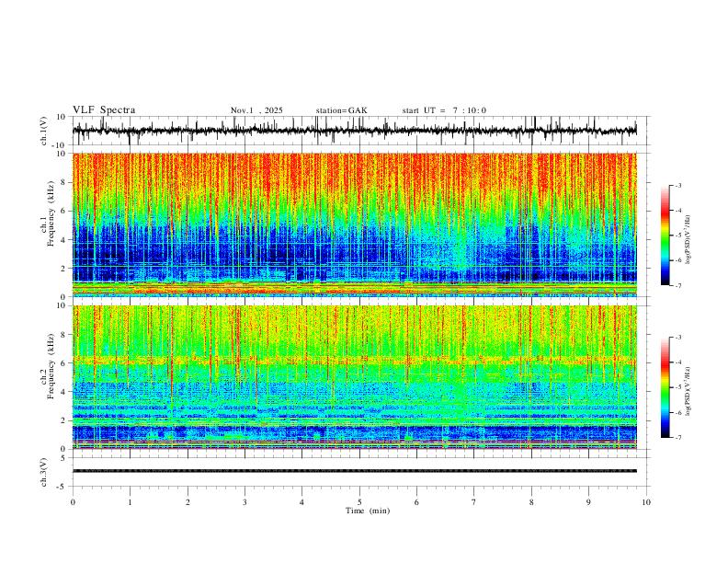Click the ch.1 color bar log(PSD) label
The height and width of the screenshot is (563, 728).
pyautogui.click(x=688, y=239)
